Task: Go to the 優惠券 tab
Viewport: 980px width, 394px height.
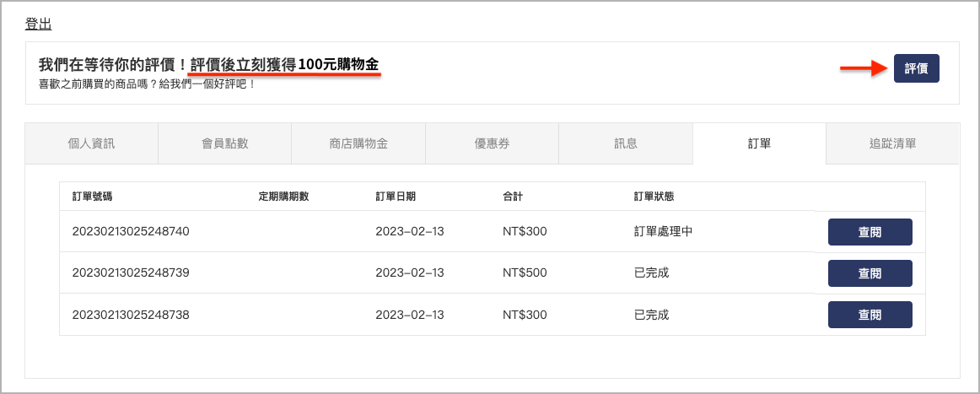Action: (x=492, y=143)
